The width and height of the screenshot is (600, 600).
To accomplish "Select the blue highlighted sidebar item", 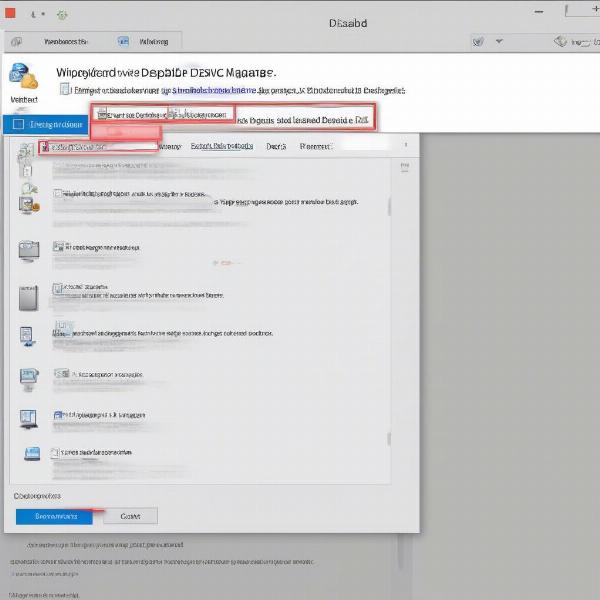I will (x=46, y=124).
